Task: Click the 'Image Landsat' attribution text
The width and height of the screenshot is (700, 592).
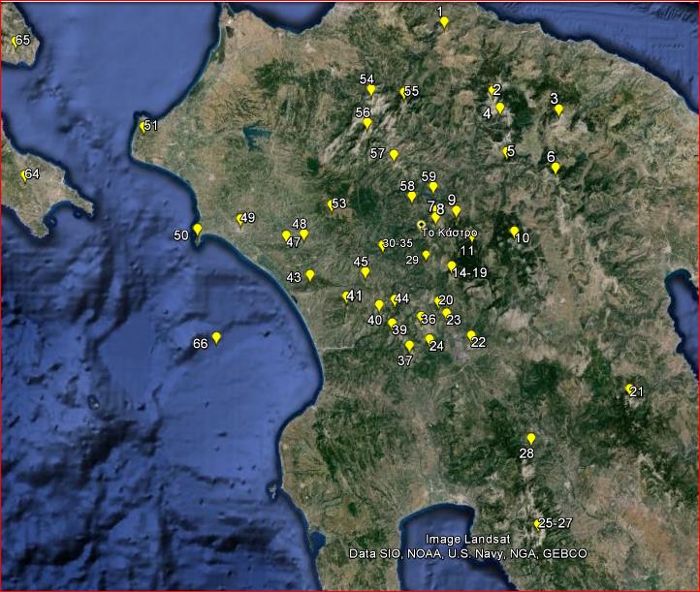Action: click(x=467, y=540)
